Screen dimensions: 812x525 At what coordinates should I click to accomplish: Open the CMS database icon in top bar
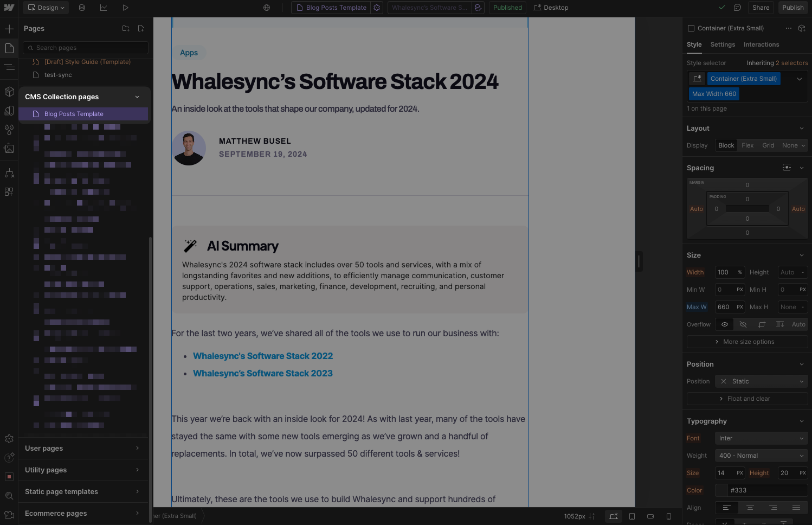(82, 8)
